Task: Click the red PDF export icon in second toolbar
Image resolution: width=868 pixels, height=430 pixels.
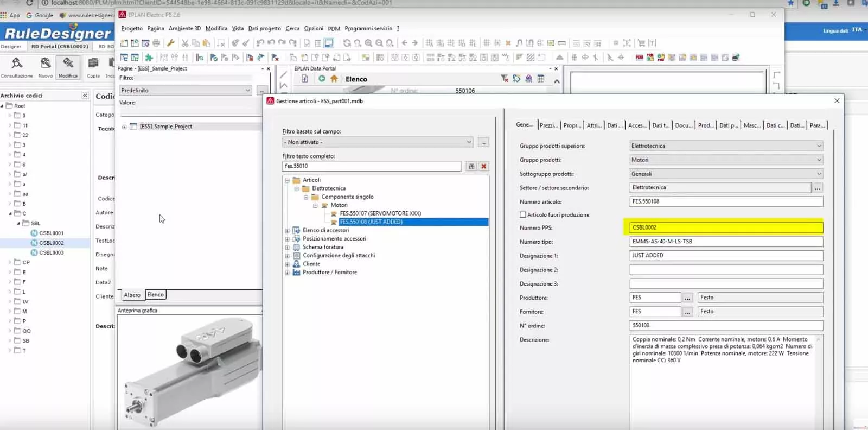Action: [640, 57]
